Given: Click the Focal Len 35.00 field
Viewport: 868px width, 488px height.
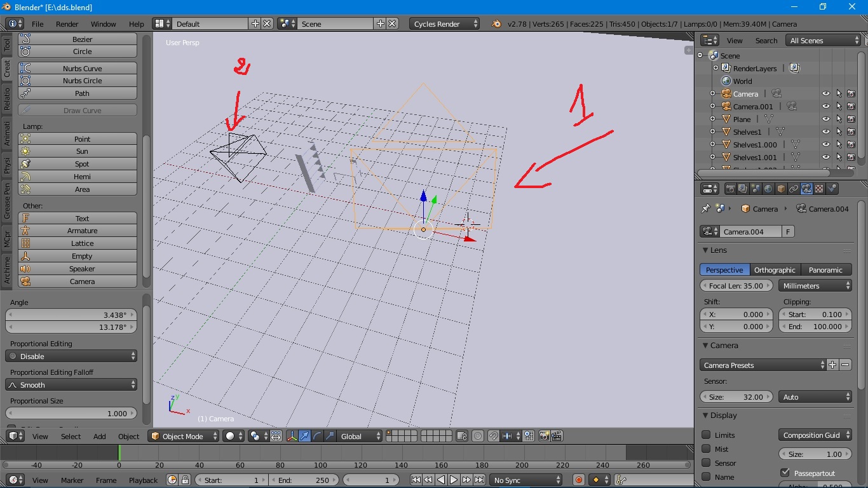Looking at the screenshot, I should pos(736,285).
